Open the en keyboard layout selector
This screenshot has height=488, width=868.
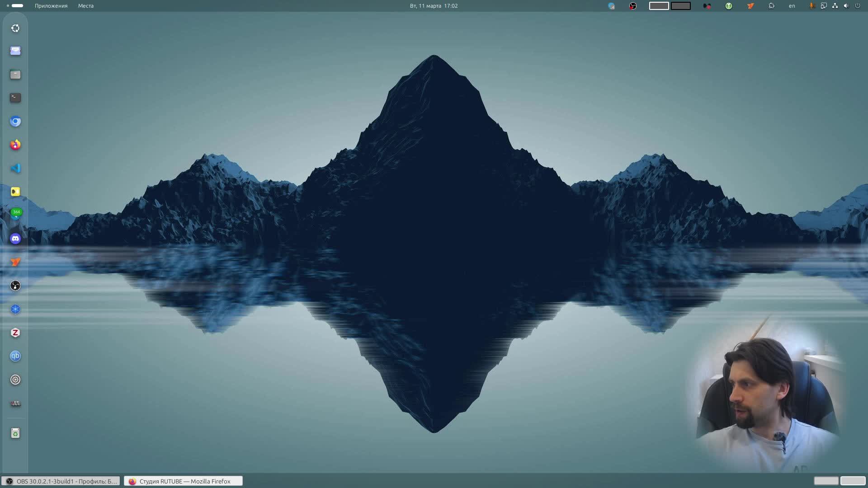(792, 6)
